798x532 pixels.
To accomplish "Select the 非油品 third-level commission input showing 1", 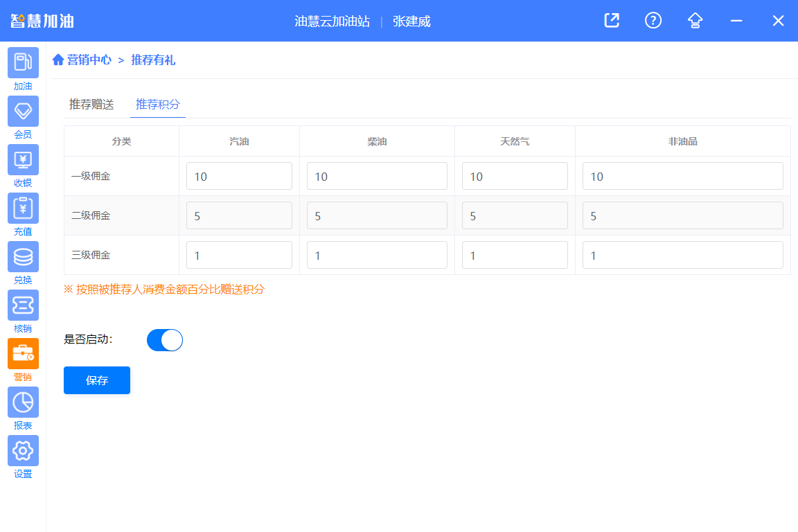I will (682, 255).
